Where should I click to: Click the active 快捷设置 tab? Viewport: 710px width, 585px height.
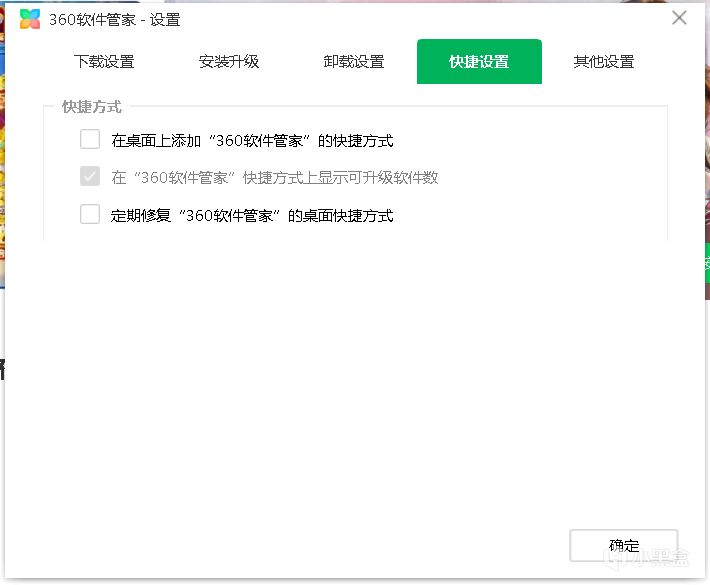tap(479, 62)
